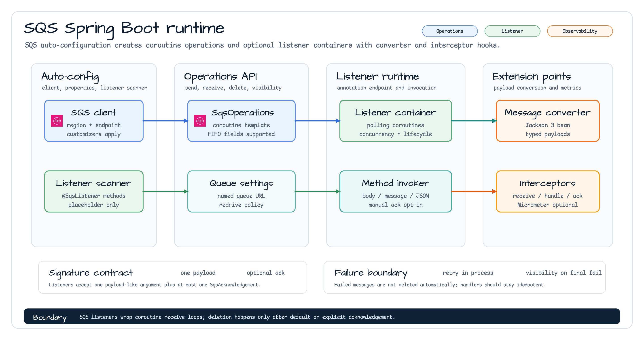
Task: Click the SQS client box heading
Action: [x=94, y=113]
